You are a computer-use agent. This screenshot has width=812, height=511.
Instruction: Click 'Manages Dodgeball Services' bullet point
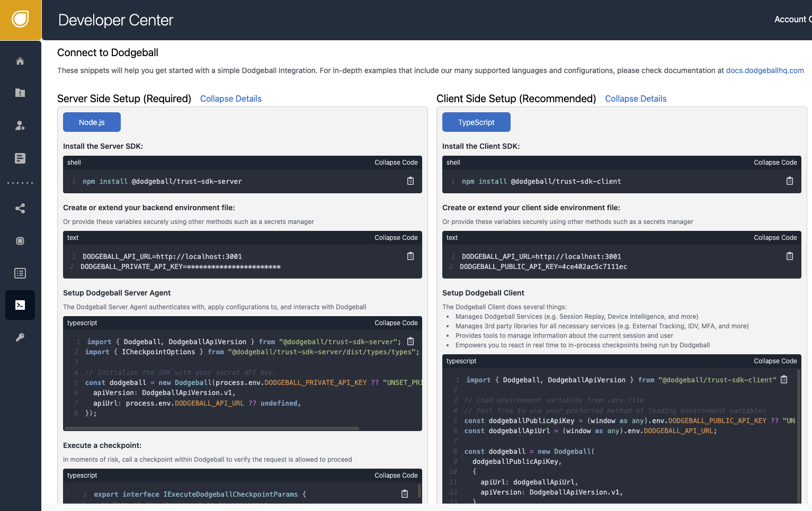point(577,317)
